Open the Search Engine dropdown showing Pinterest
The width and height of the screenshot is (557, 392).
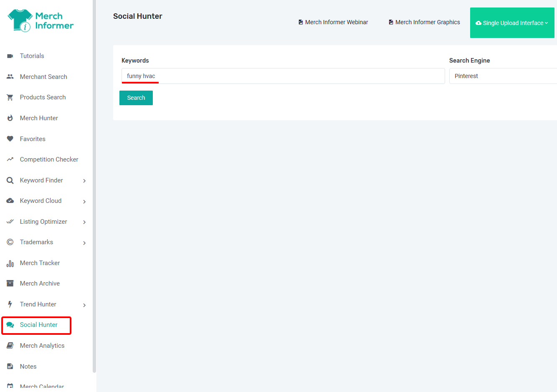coord(503,76)
